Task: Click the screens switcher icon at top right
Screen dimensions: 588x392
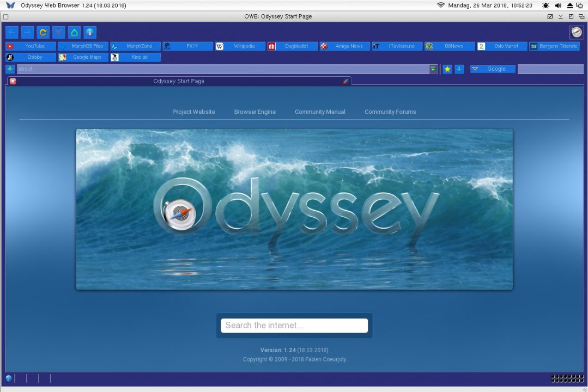Action: (x=579, y=5)
